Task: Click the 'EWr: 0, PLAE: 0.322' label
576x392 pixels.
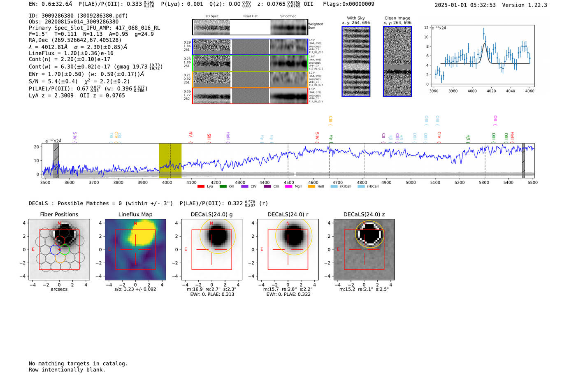Action: tap(288, 294)
